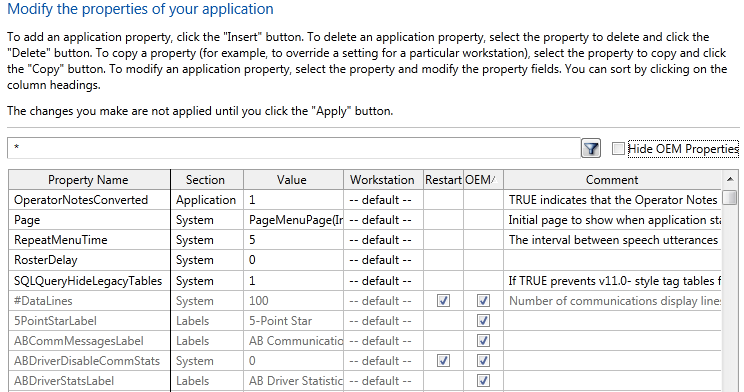Select the OperatorNotesConverted property row
The image size is (744, 392).
[x=364, y=200]
